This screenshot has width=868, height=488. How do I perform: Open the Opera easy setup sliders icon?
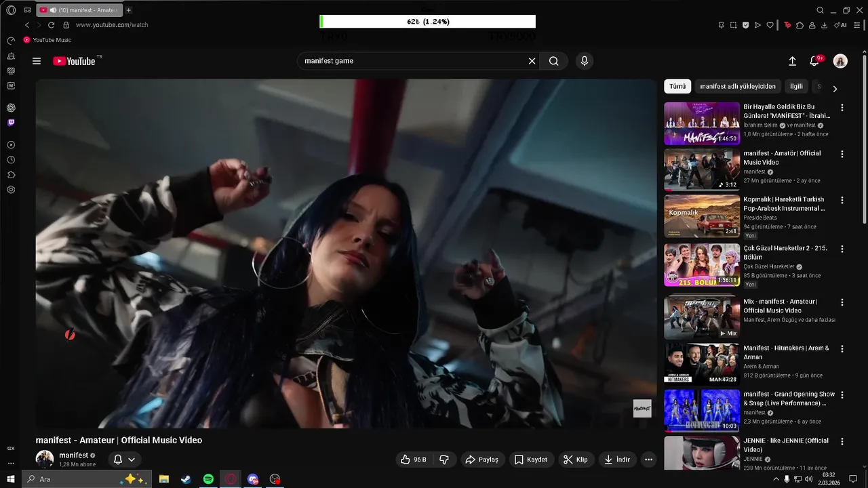pyautogui.click(x=857, y=25)
